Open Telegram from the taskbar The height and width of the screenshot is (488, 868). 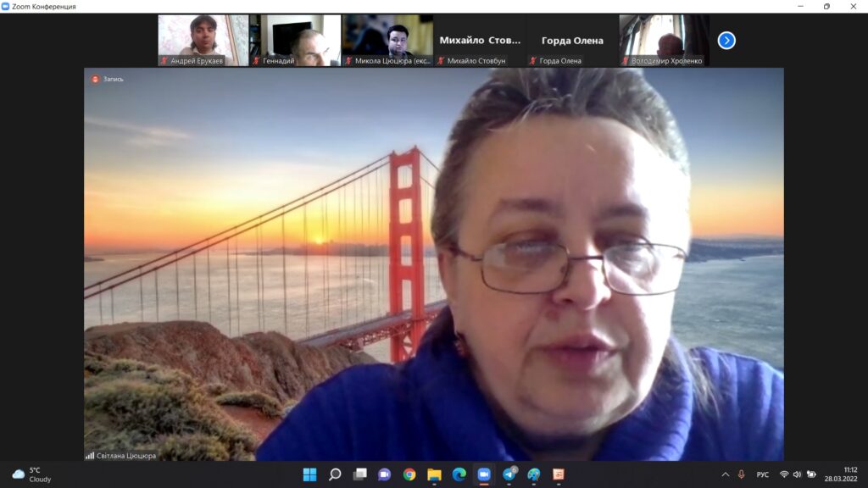(509, 474)
